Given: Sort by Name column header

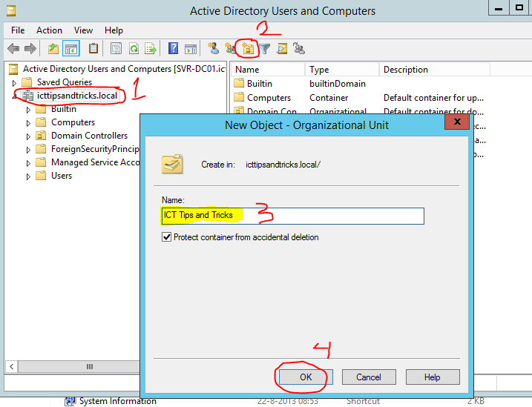Looking at the screenshot, I should 269,70.
